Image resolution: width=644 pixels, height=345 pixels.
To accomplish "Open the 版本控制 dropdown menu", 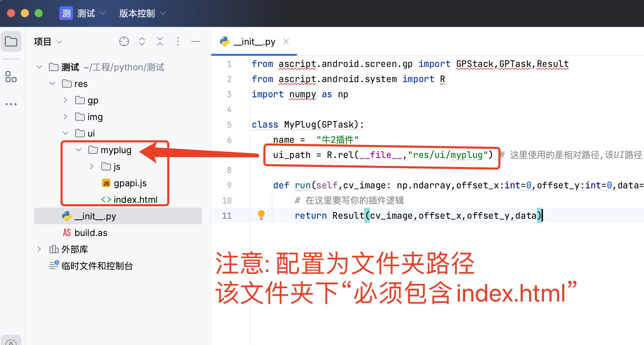I will point(142,13).
